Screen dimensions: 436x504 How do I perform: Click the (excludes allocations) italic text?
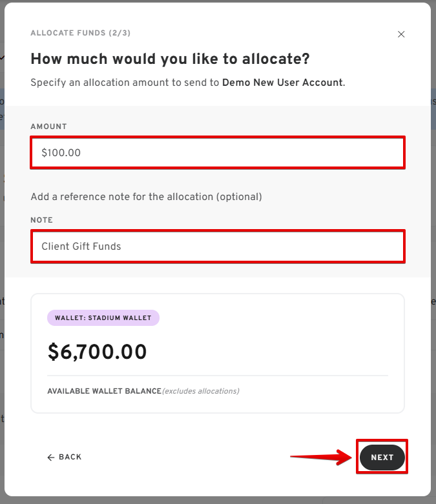click(x=201, y=391)
